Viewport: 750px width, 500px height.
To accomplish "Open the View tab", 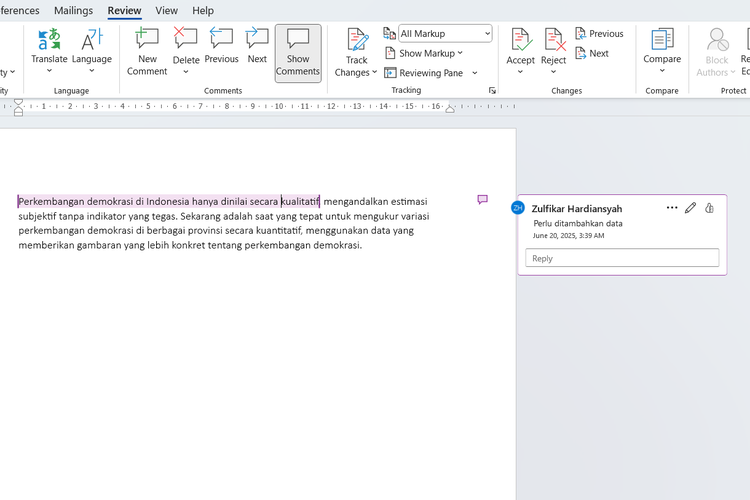I will point(166,10).
